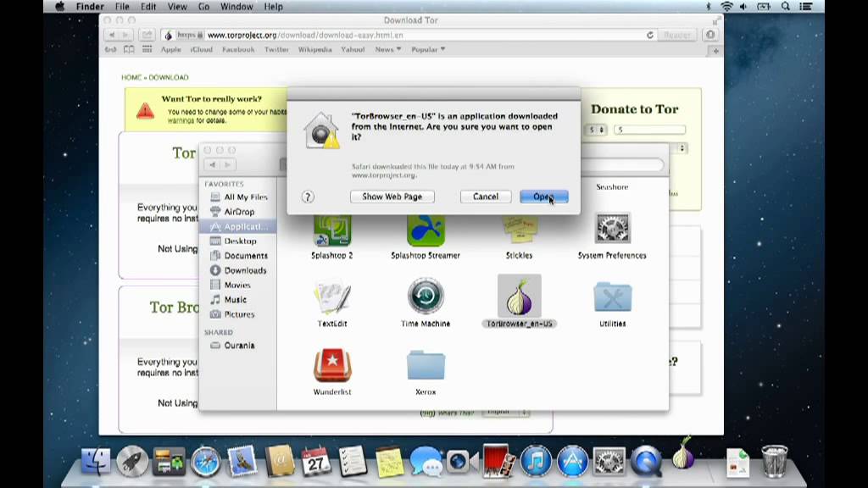Follow the HOME breadcrumb link
868x488 pixels.
coord(131,77)
